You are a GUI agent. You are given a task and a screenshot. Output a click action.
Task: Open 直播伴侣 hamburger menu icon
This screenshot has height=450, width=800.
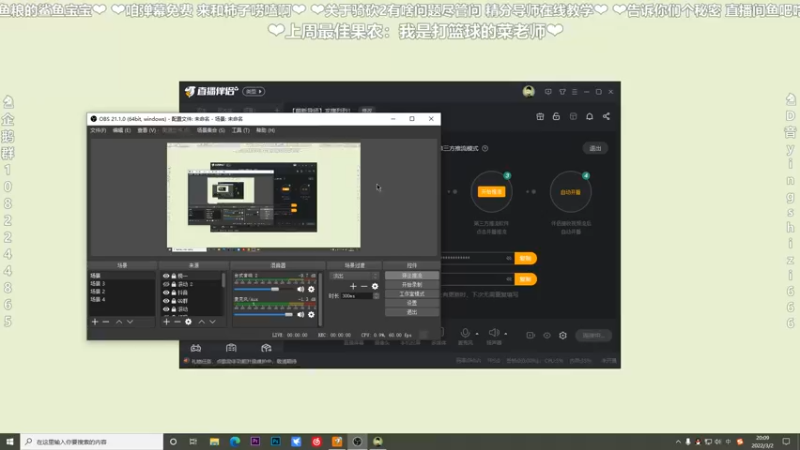click(x=574, y=92)
